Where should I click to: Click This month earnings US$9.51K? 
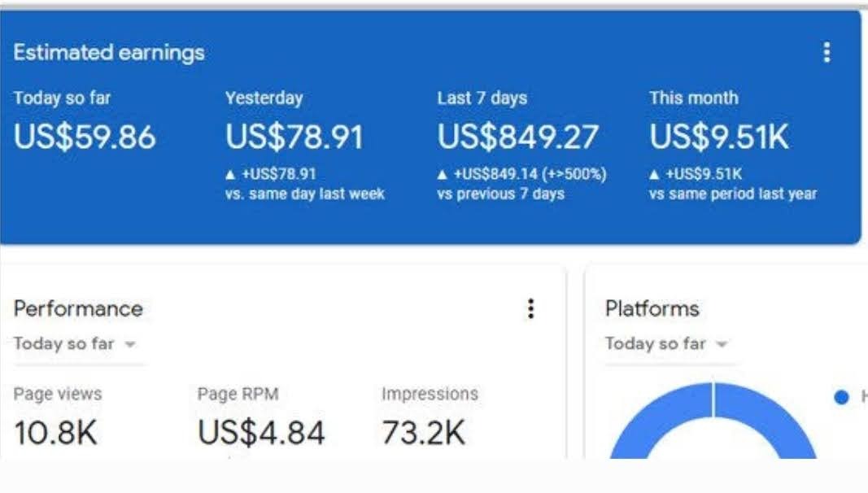(719, 137)
